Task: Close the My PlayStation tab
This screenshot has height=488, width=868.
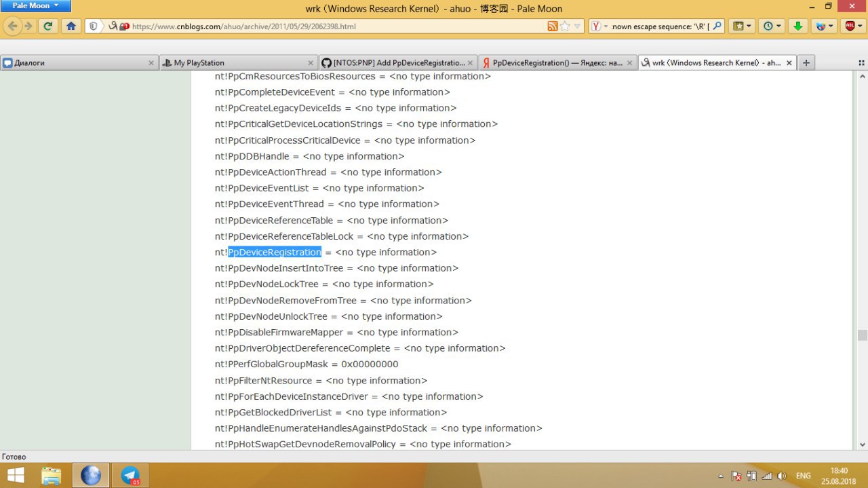Action: coord(311,62)
